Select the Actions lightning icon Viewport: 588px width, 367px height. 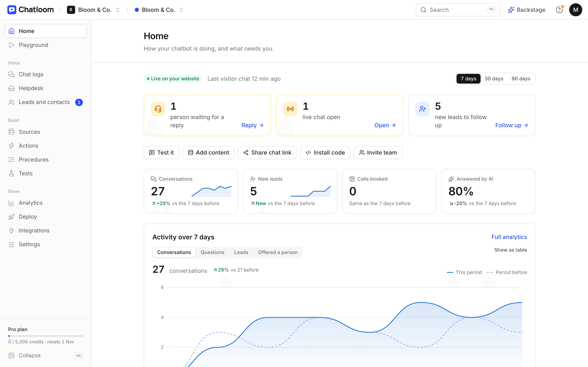(x=11, y=146)
